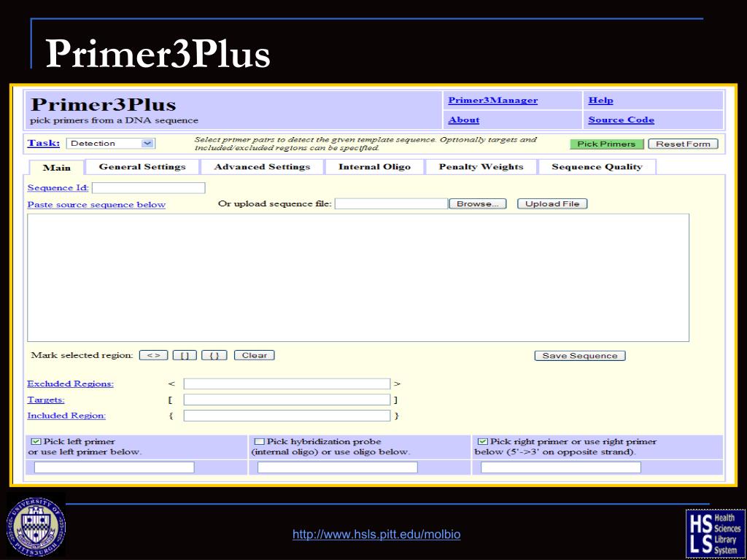Image resolution: width=747 pixels, height=560 pixels.
Task: Click the Task link label
Action: (43, 143)
